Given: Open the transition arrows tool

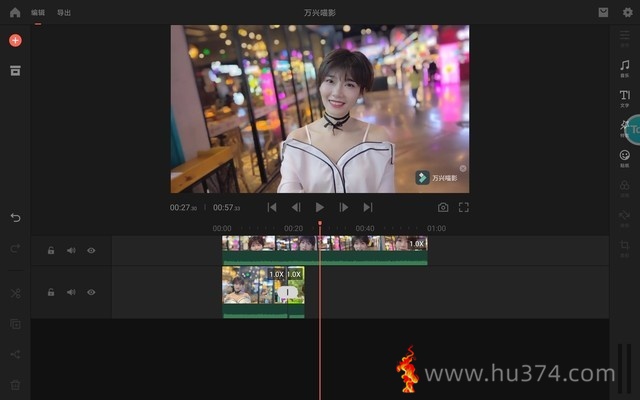Looking at the screenshot, I should (x=624, y=218).
